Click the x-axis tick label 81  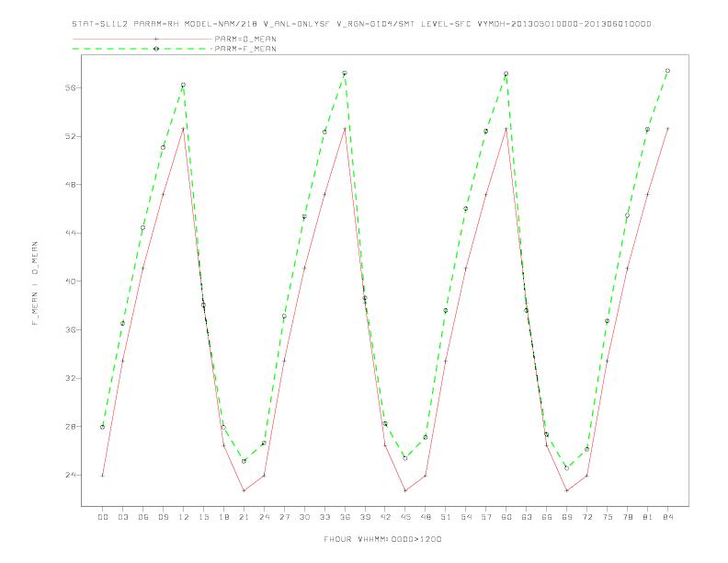tap(648, 517)
